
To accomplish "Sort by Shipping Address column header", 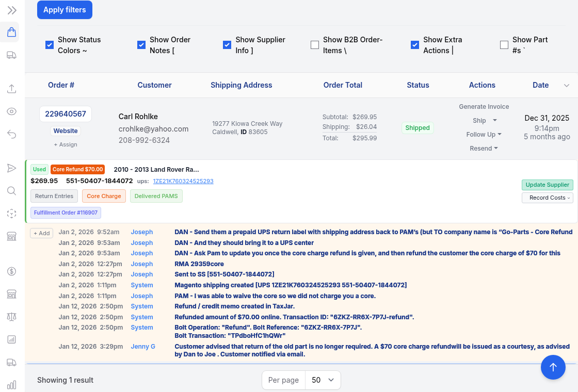I will click(242, 85).
